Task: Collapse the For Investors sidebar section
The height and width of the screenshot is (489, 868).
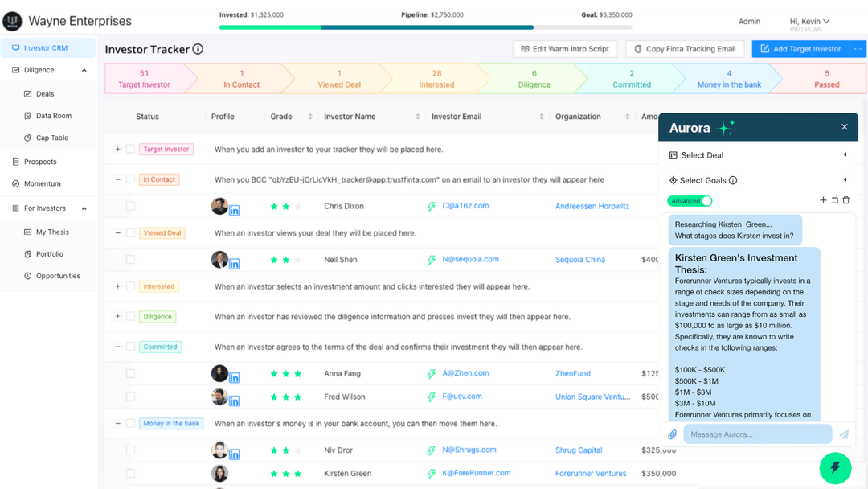Action: point(84,208)
